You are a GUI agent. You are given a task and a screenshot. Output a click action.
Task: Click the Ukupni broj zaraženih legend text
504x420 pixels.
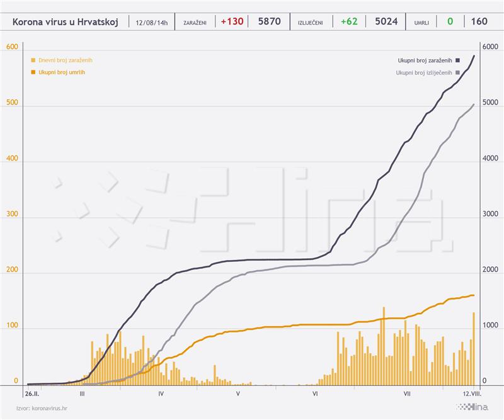click(x=425, y=60)
